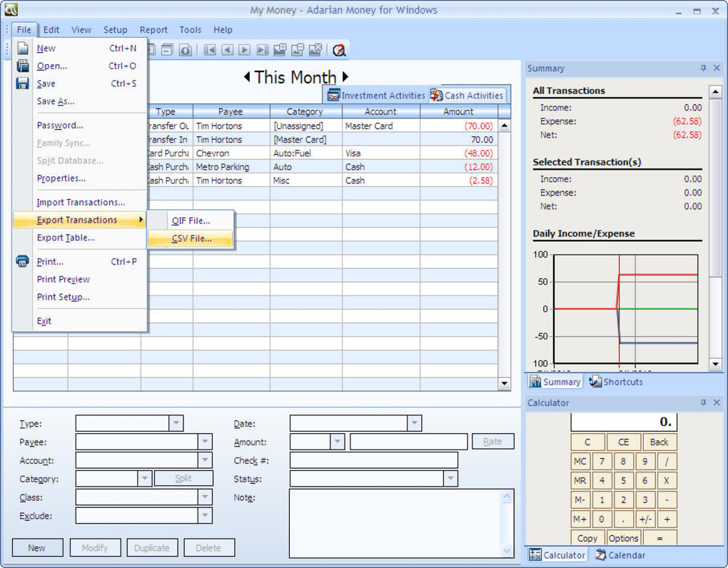Switch to the Calendar tab
The image size is (728, 568).
(620, 555)
